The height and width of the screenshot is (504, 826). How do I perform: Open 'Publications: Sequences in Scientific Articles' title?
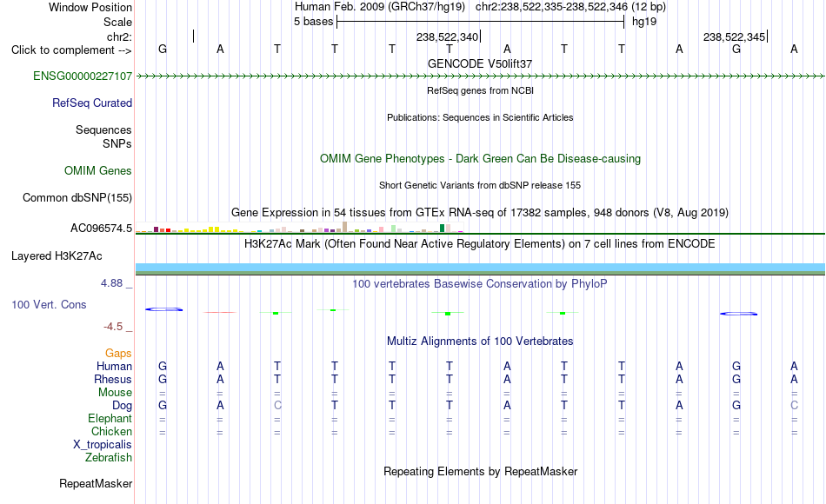(x=480, y=117)
